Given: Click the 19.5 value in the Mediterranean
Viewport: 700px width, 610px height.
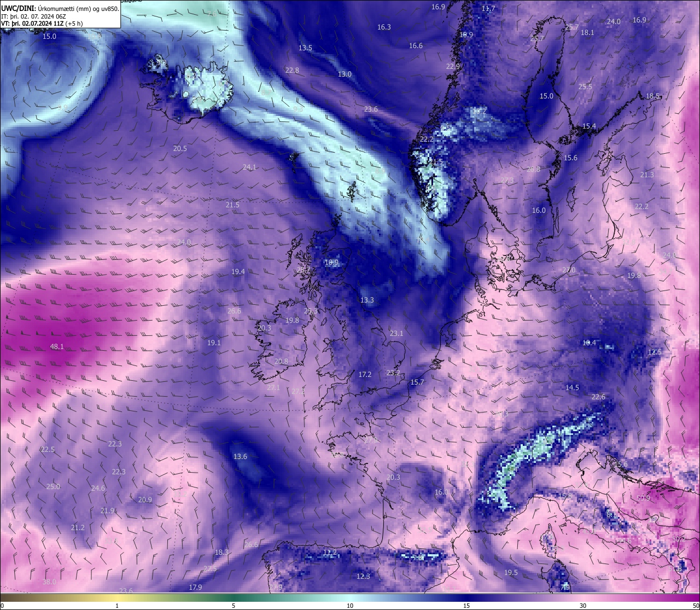Looking at the screenshot, I should click(511, 573).
